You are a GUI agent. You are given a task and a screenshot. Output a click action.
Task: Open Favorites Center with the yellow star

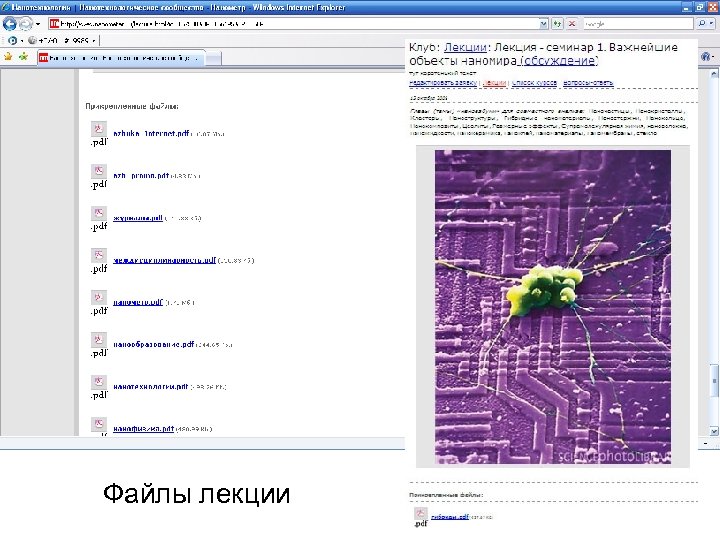pos(8,56)
